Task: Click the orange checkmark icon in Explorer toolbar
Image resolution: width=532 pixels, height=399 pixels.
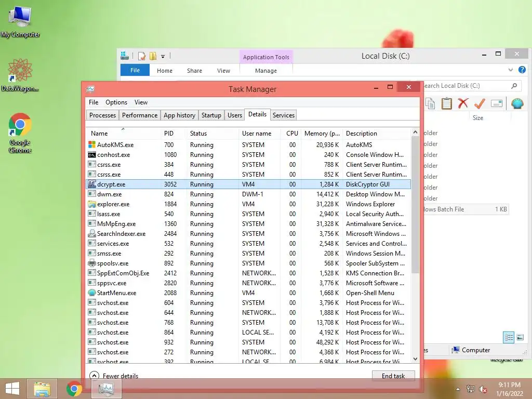Action: 480,103
